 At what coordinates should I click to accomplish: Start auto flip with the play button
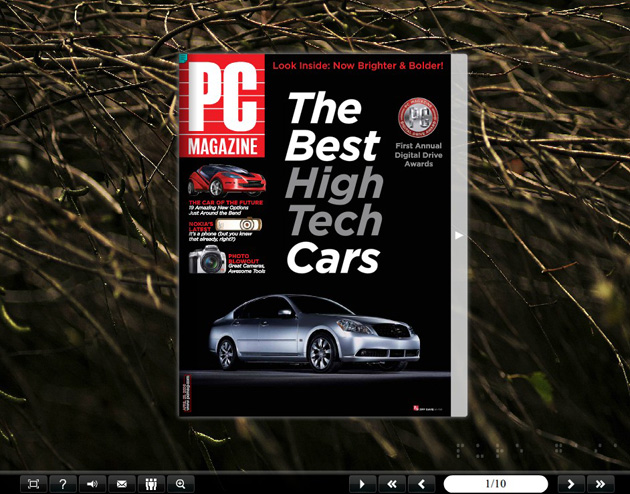click(362, 484)
